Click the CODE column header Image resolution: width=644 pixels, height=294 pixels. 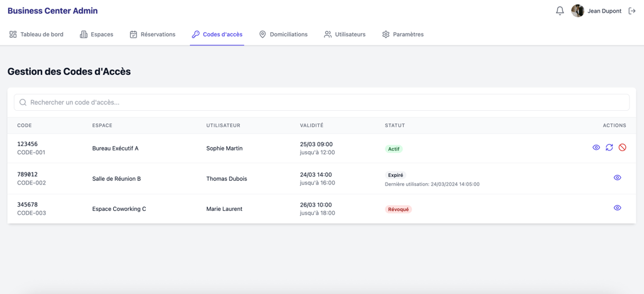coord(25,125)
